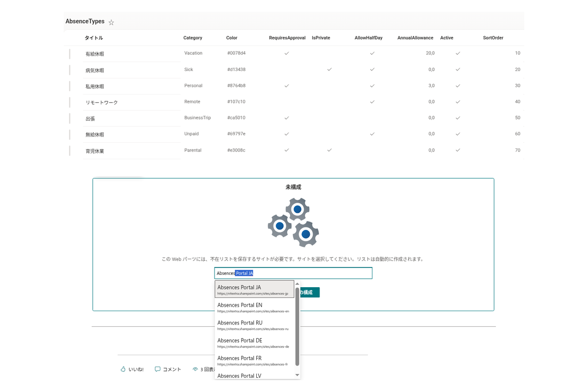The image size is (588, 392).
Task: Click the AllowHalfDay column header
Action: [x=368, y=38]
